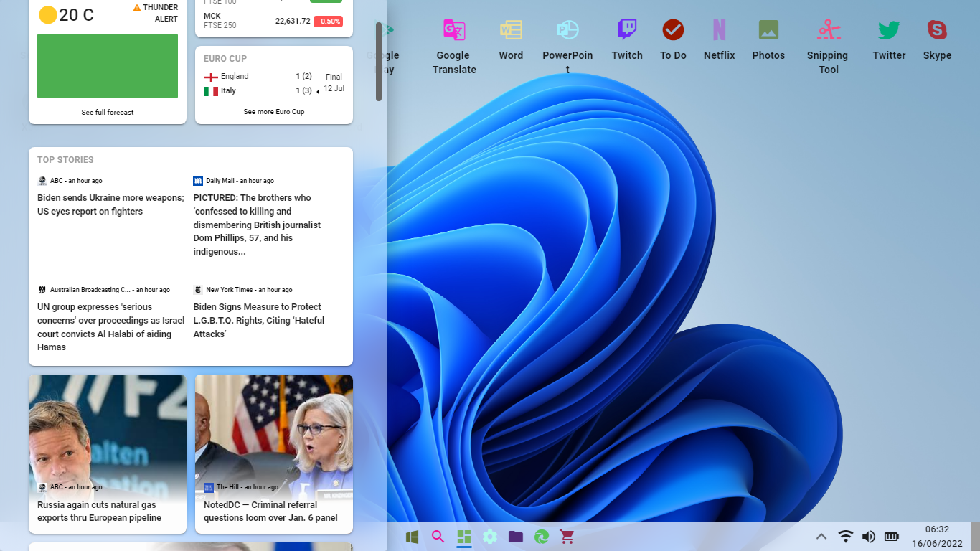The image size is (980, 551).
Task: Open UN group serious concerns article
Action: pos(111,327)
